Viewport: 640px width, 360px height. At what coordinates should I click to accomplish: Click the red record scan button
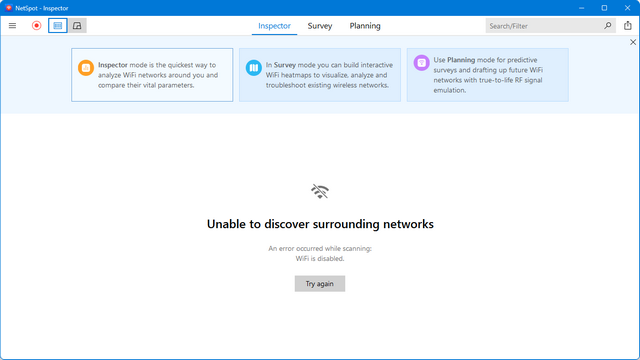[36, 26]
